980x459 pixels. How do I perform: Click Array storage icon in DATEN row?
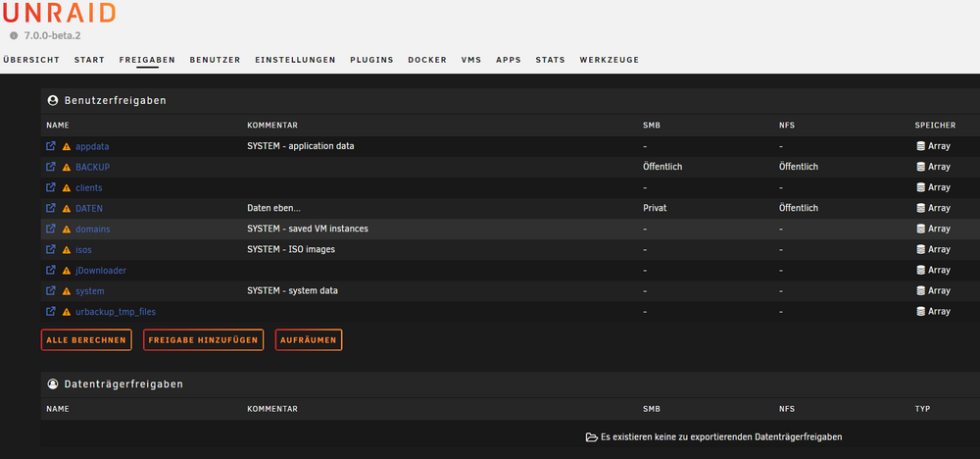tap(920, 208)
